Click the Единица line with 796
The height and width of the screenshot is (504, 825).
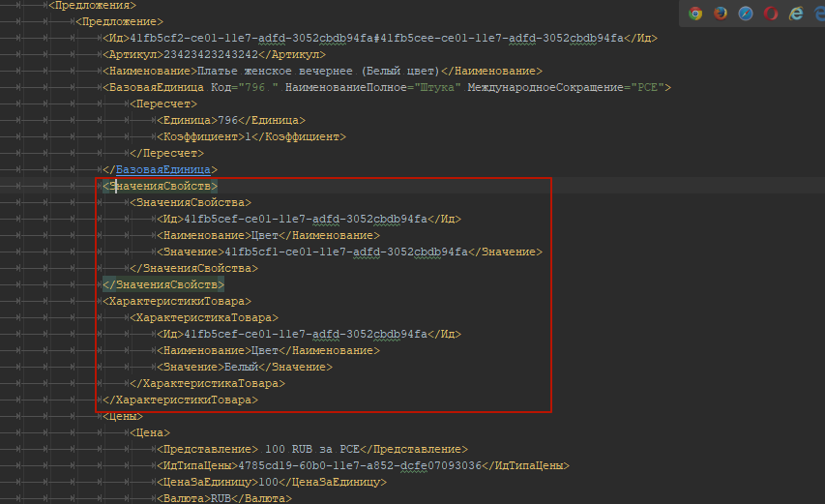click(231, 120)
